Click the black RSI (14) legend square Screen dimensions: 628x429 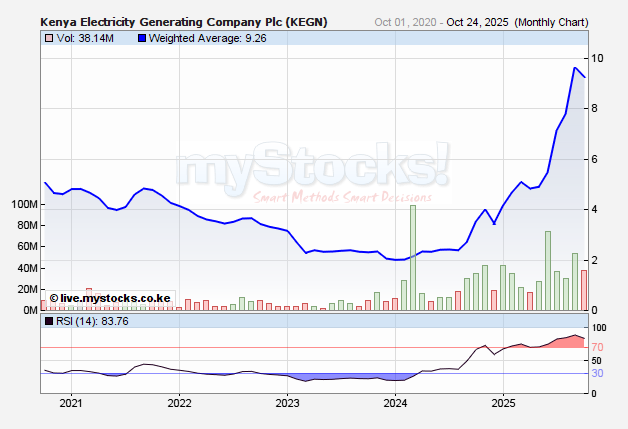47,322
